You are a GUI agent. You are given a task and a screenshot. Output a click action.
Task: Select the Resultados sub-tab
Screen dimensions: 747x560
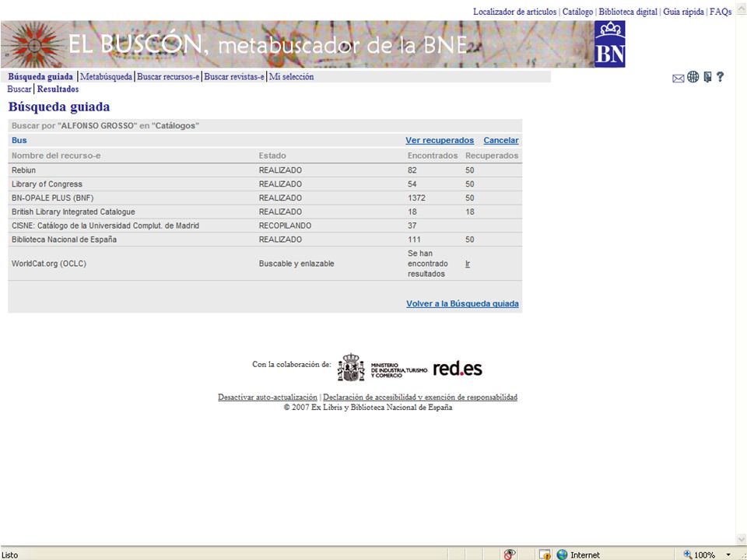click(x=58, y=89)
